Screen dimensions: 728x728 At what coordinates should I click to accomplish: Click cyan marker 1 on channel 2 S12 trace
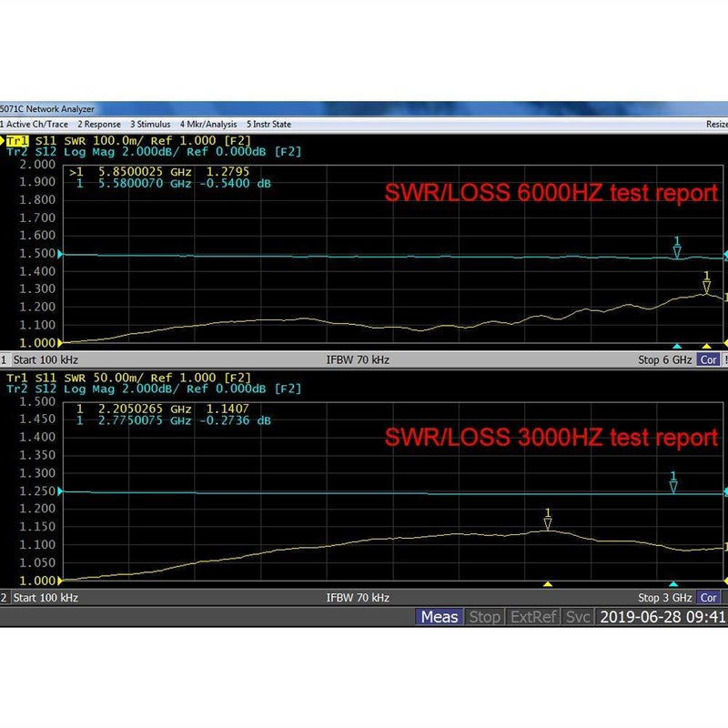click(673, 483)
